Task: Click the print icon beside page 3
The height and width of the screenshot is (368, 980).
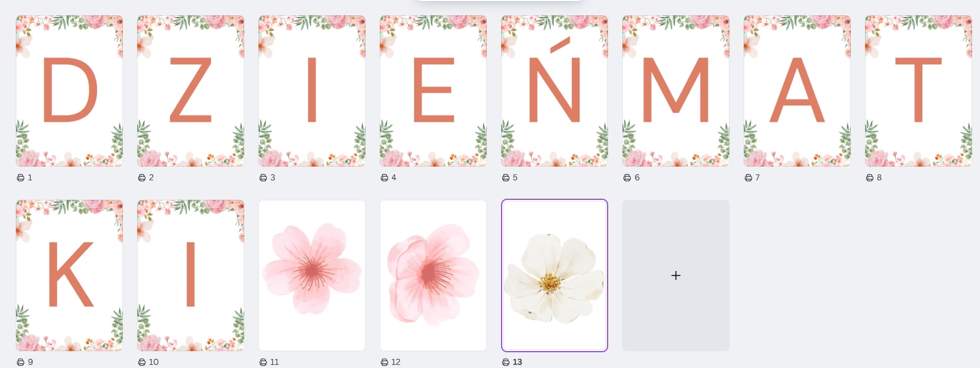Action: (x=263, y=178)
